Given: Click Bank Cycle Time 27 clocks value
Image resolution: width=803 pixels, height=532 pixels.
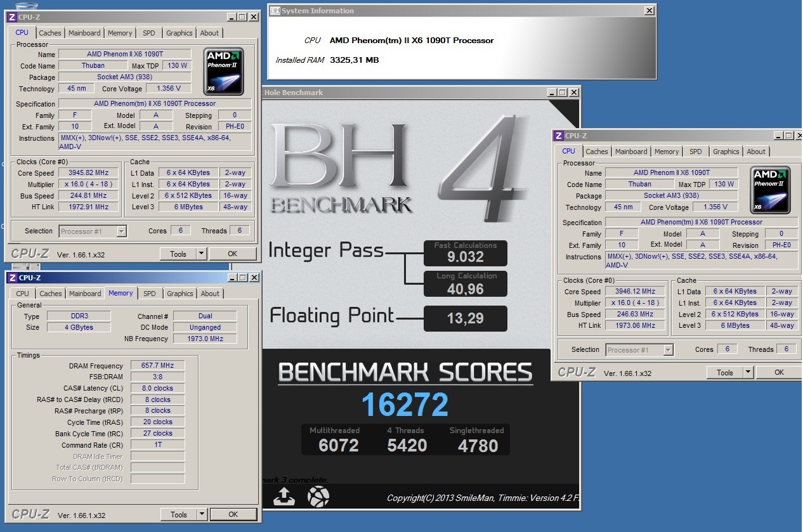Looking at the screenshot, I should pyautogui.click(x=158, y=433).
